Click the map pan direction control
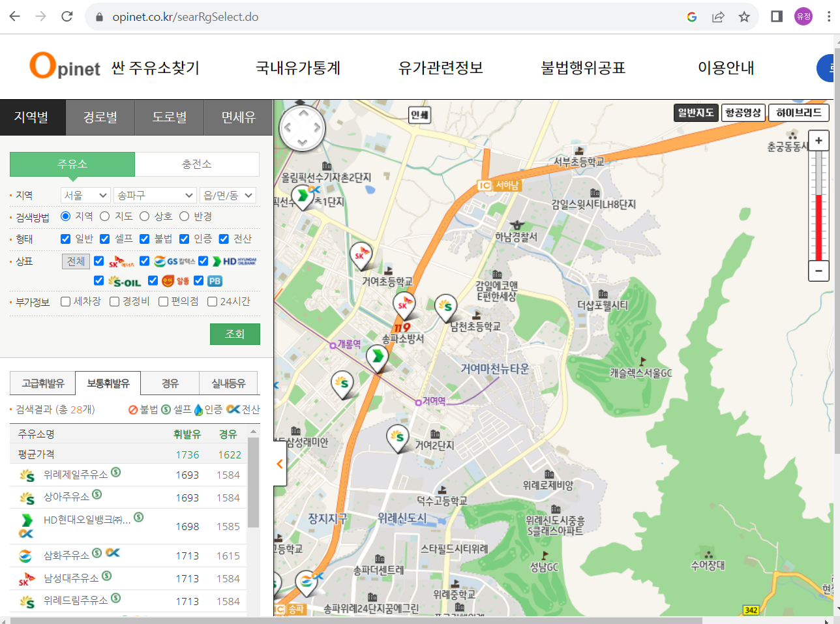 [302, 127]
